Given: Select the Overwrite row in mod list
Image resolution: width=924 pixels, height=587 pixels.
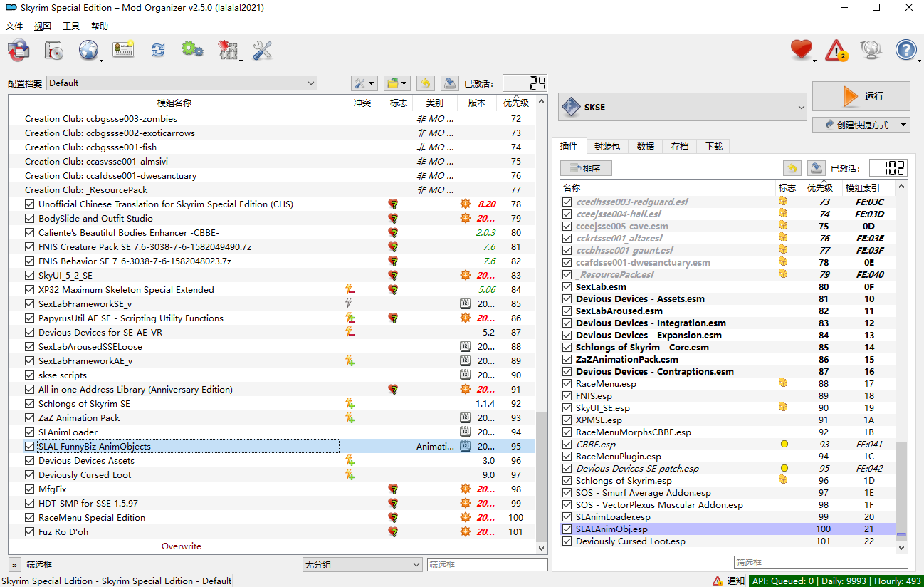Looking at the screenshot, I should (182, 546).
